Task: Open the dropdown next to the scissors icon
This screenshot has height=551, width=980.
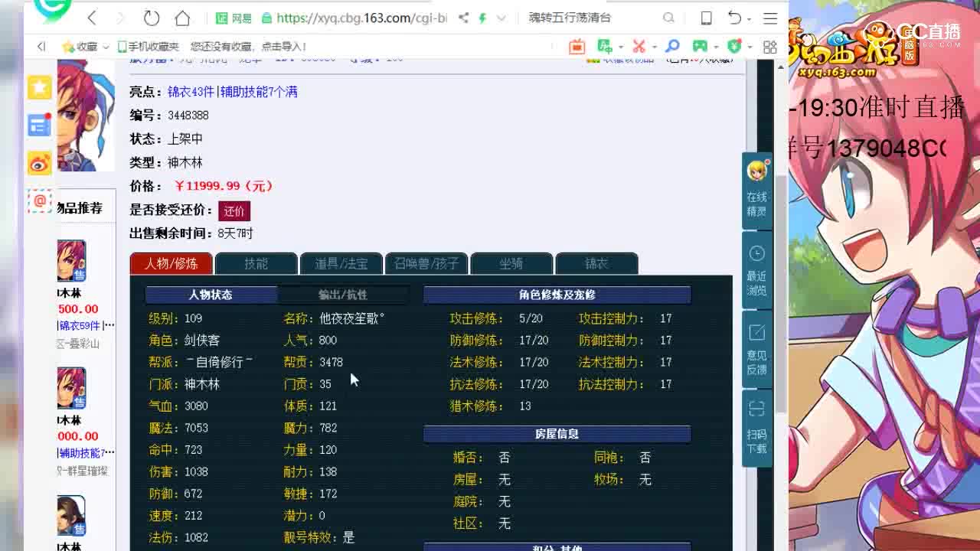Action: point(654,47)
